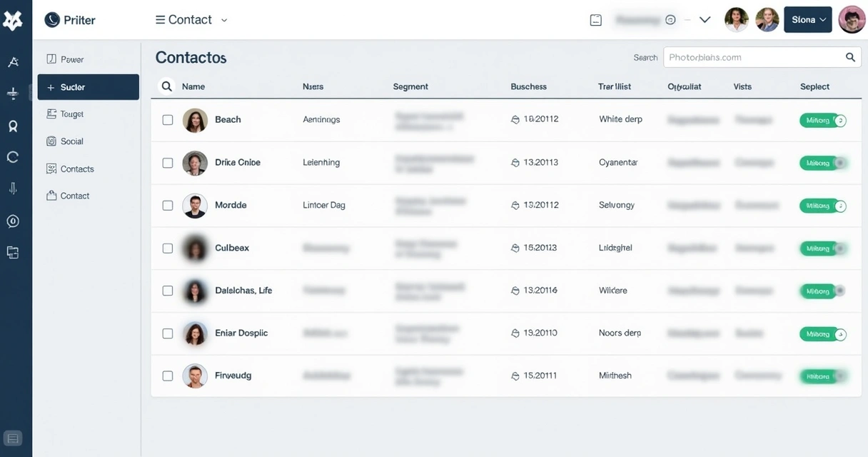The height and width of the screenshot is (457, 868).
Task: Click the Sucler button in the sidebar
Action: [x=88, y=86]
